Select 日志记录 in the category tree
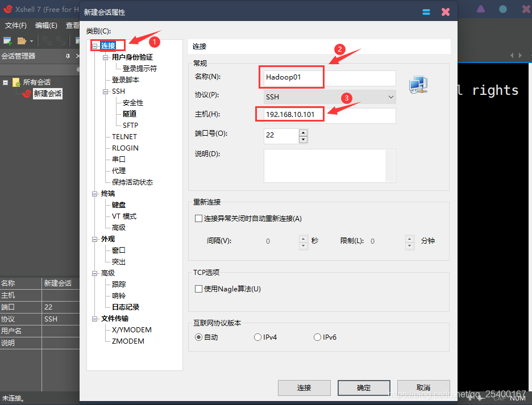The height and width of the screenshot is (405, 532). coord(126,307)
